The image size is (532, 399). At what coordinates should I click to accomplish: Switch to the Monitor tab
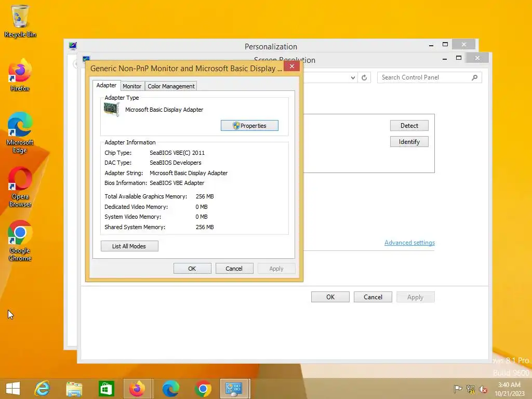[x=132, y=86]
